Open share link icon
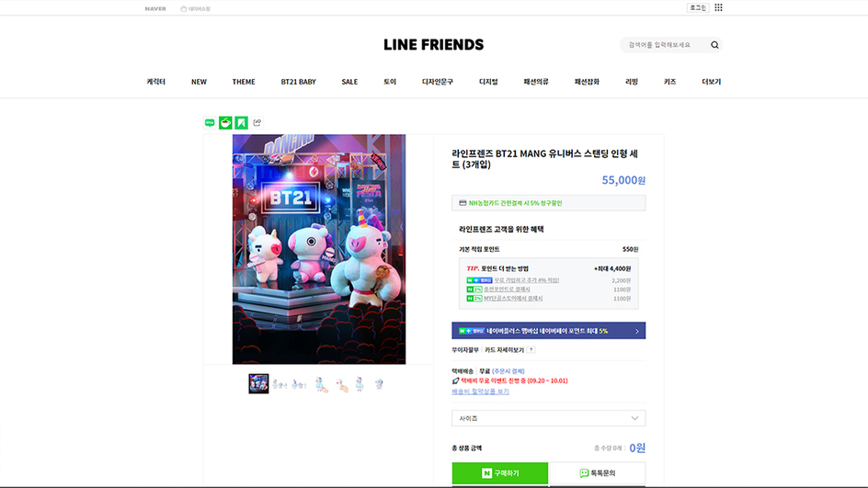Image resolution: width=868 pixels, height=488 pixels. [x=257, y=123]
